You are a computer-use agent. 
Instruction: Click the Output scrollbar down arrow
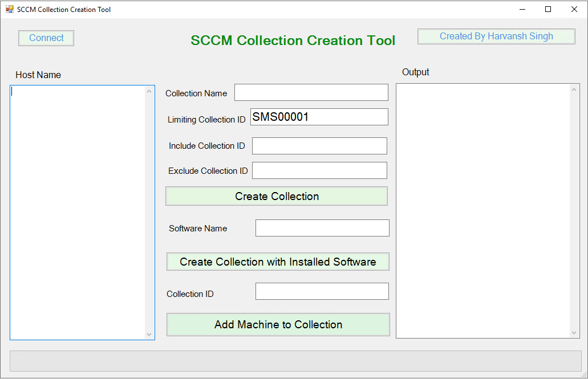(x=574, y=332)
